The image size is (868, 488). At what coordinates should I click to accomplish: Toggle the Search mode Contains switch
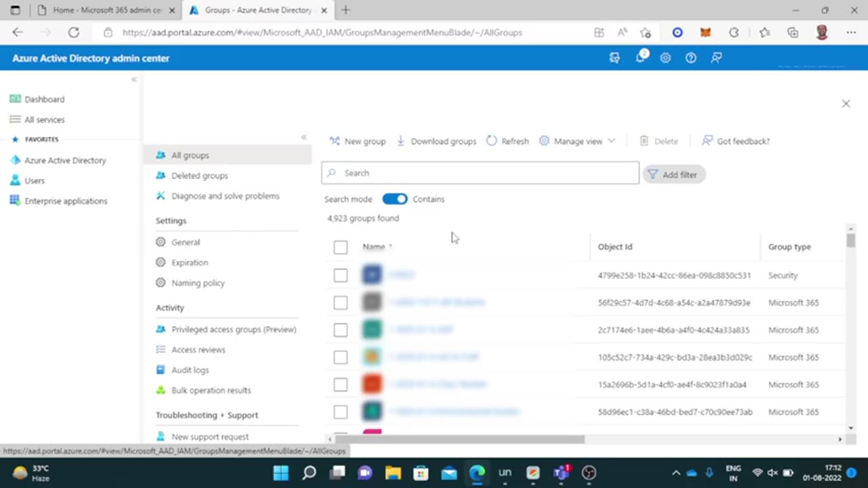395,199
